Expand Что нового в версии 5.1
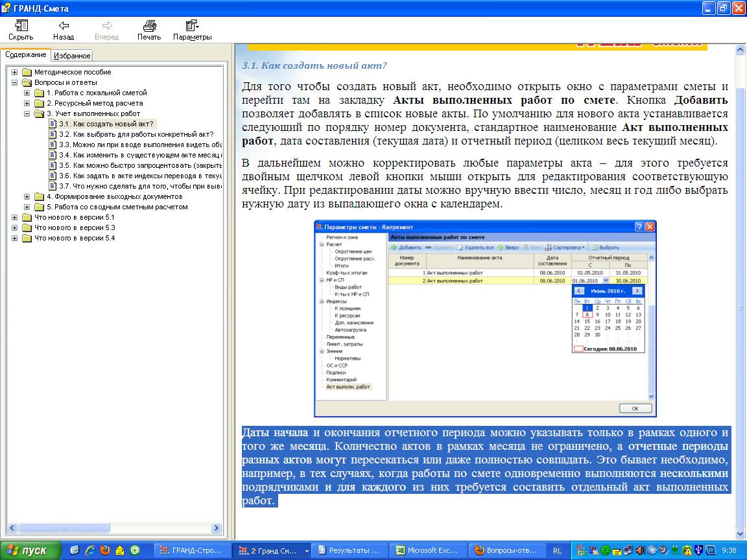The width and height of the screenshot is (747, 560). 15,218
